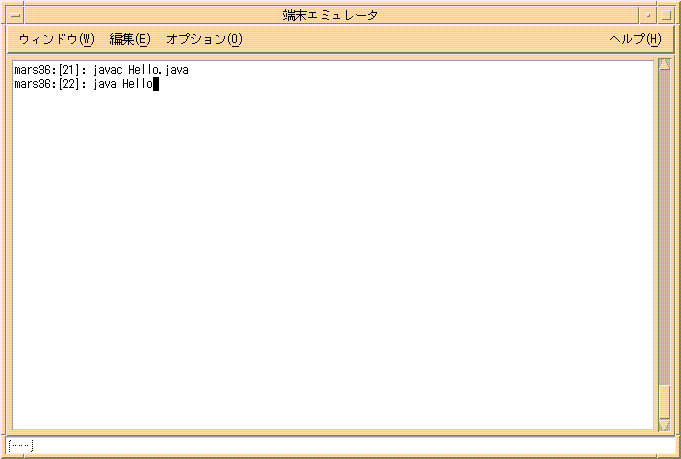Click the mars36:[21] prompt
This screenshot has width=681, height=459.
point(46,71)
